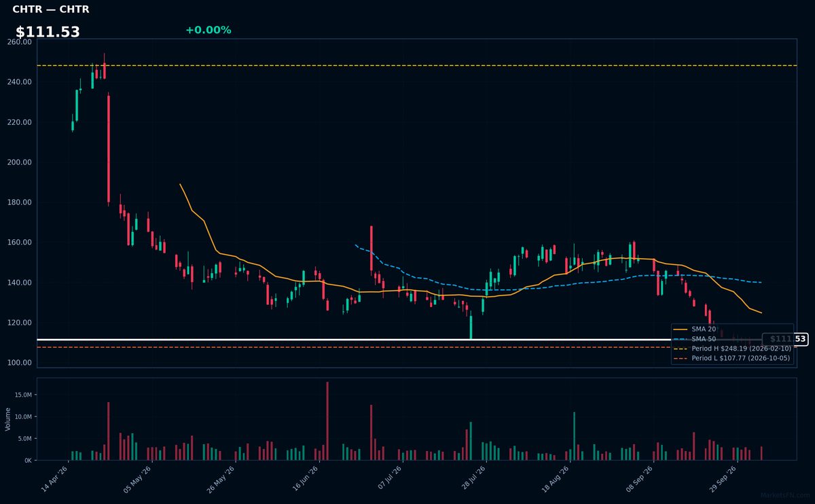The image size is (815, 504).
Task: Click the 16 Jun '26 date label
Action: 306,480
